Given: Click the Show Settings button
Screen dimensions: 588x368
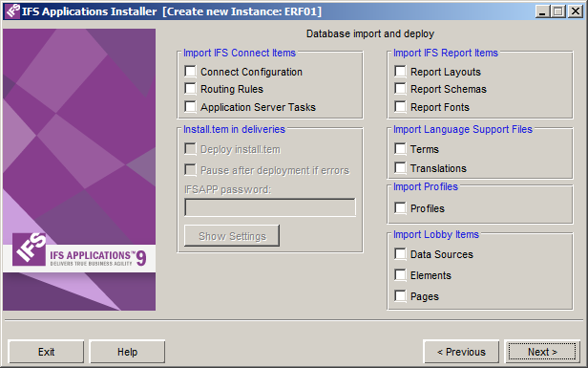Looking at the screenshot, I should coord(232,236).
